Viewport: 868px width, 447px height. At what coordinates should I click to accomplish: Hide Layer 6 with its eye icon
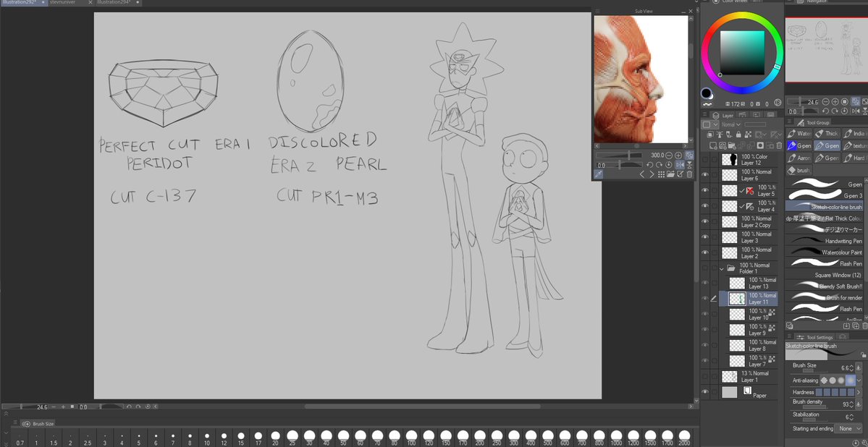click(x=704, y=175)
